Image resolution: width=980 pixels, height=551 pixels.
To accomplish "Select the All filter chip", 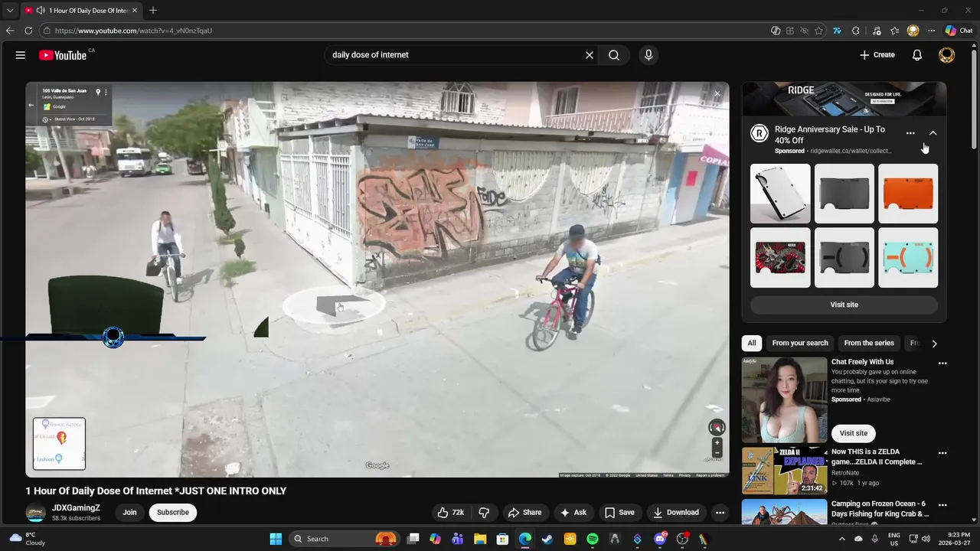I will pos(752,344).
